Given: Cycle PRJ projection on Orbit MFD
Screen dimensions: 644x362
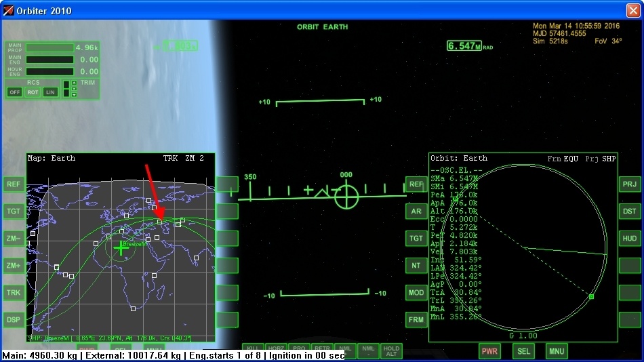Looking at the screenshot, I should 630,184.
